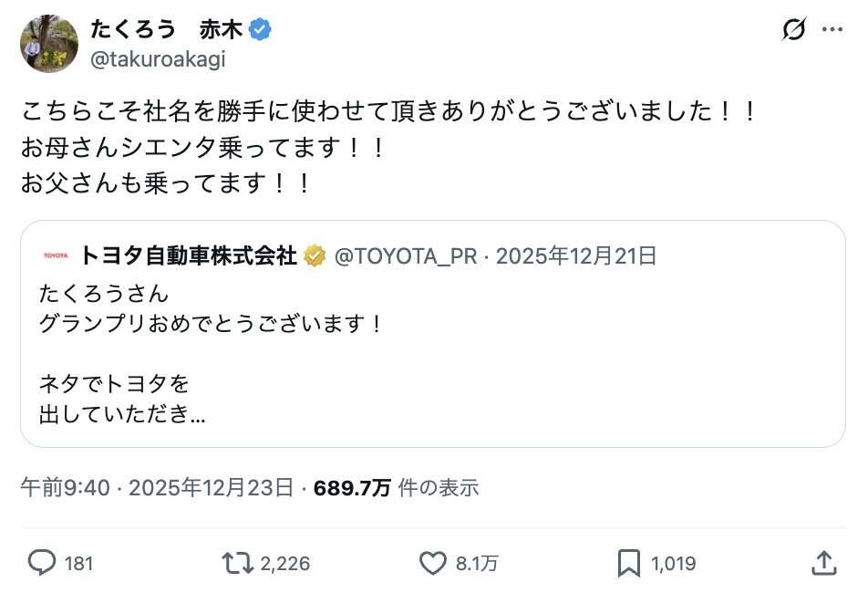The height and width of the screenshot is (593, 868).
Task: Click the トヨタ自動車株式会社 account name
Action: (x=189, y=256)
